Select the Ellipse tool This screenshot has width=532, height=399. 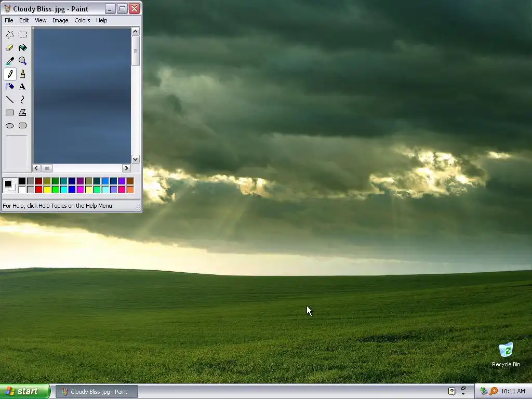10,126
